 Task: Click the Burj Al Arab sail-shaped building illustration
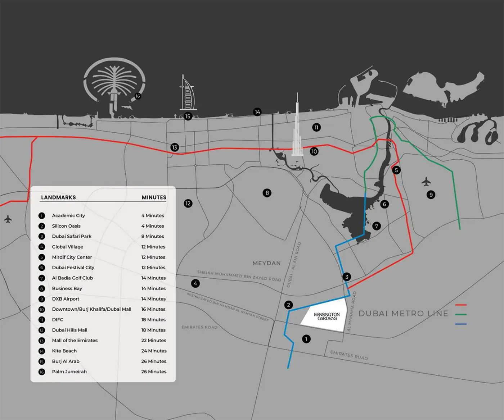(187, 94)
